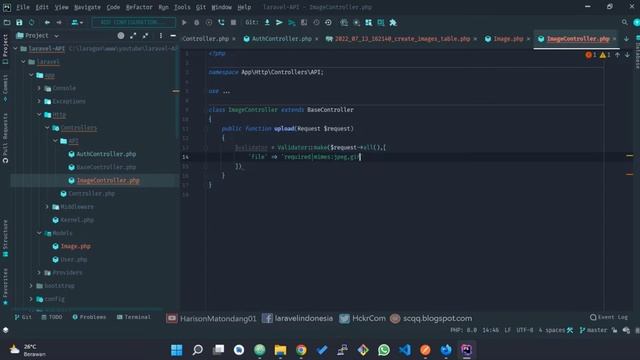Expand the Exceptions folder
Image resolution: width=640 pixels, height=360 pixels.
(39, 101)
